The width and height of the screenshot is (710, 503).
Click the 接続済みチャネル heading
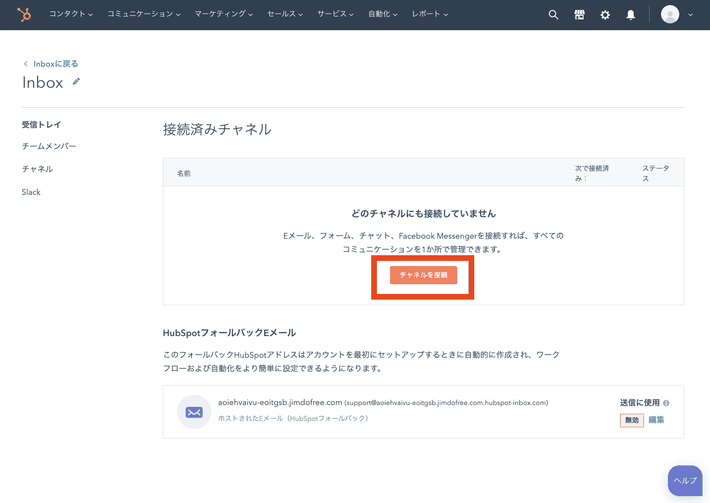click(x=217, y=129)
